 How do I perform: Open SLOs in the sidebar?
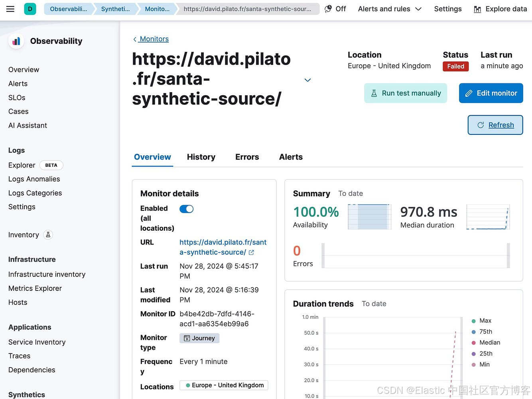17,98
